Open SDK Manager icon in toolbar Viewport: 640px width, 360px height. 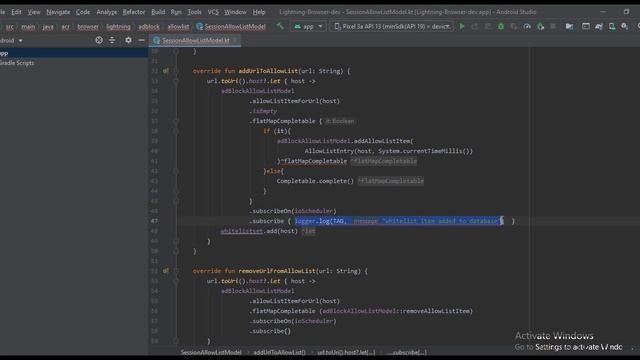(x=624, y=27)
